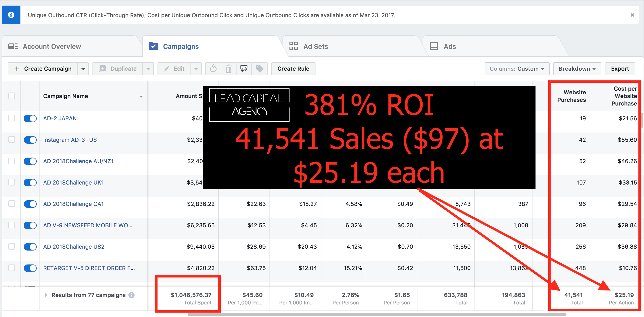Image resolution: width=644 pixels, height=317 pixels.
Task: Click the Create Campaign button
Action: 43,69
